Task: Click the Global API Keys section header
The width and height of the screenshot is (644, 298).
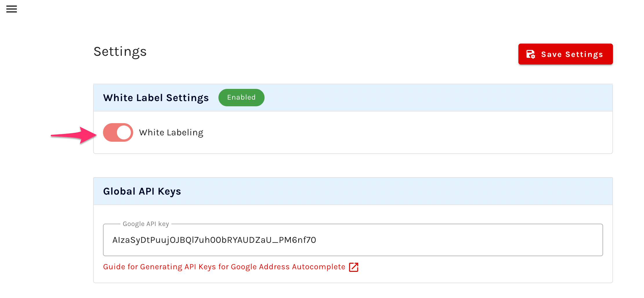Action: (x=142, y=191)
